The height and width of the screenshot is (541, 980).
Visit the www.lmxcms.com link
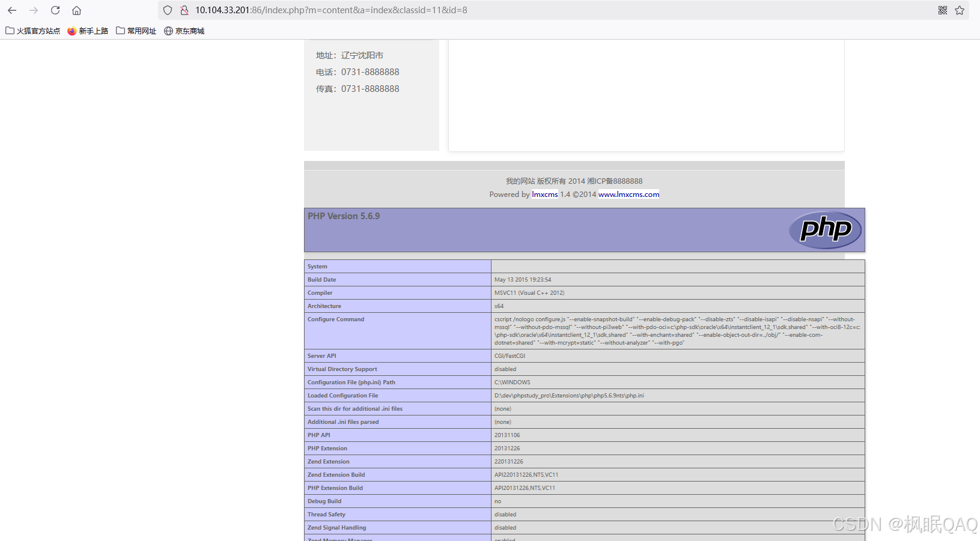(628, 194)
